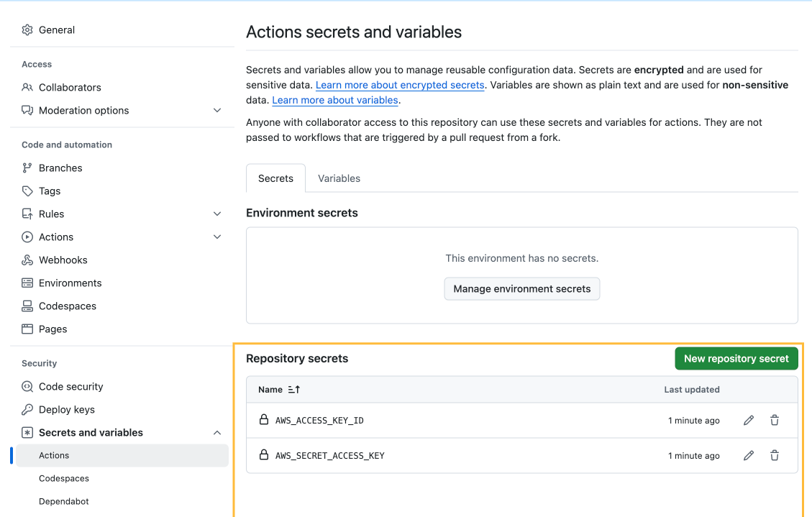Select the Branches icon in the sidebar

click(27, 168)
